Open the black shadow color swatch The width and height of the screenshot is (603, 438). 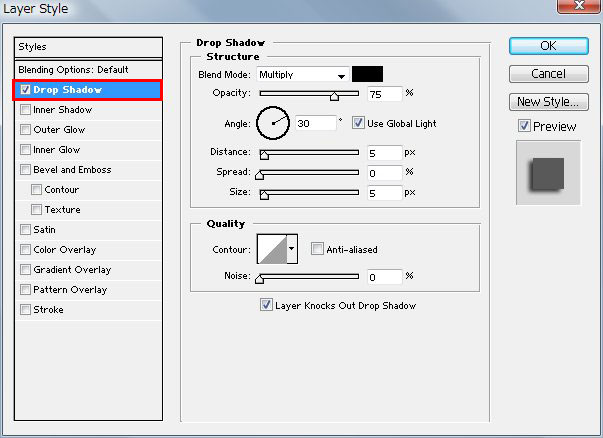click(367, 74)
